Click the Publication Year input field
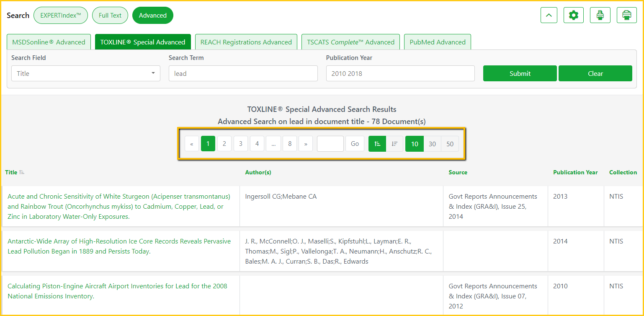644x316 pixels. tap(400, 73)
